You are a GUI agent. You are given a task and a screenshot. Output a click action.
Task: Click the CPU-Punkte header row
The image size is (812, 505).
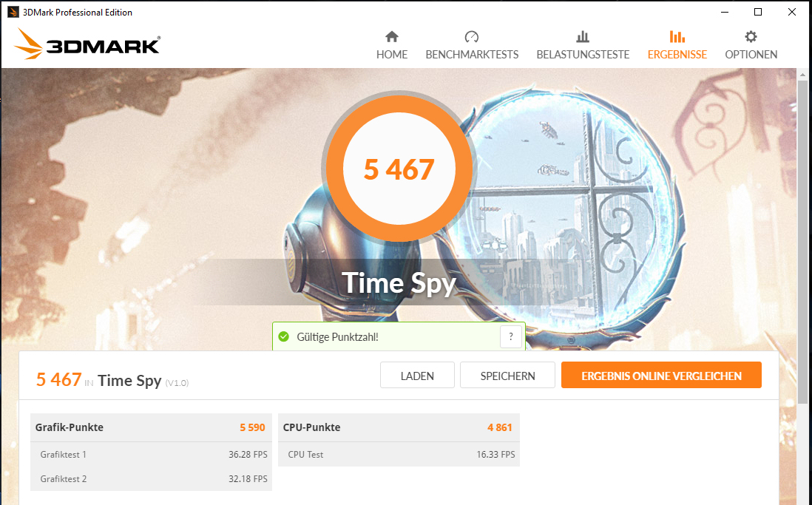(x=399, y=427)
